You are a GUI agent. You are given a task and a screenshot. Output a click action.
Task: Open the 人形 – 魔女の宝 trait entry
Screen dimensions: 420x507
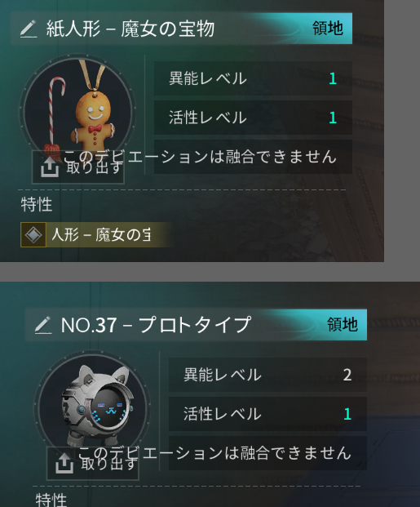coord(96,235)
